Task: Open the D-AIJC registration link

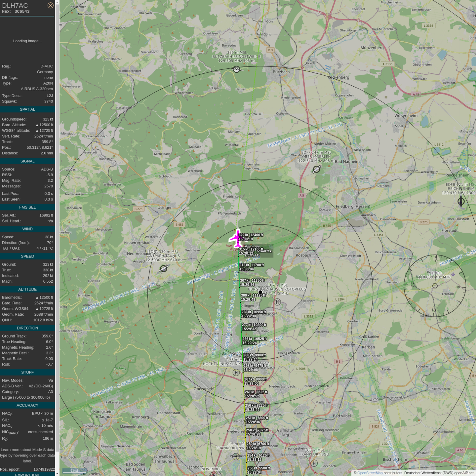Action: point(46,66)
